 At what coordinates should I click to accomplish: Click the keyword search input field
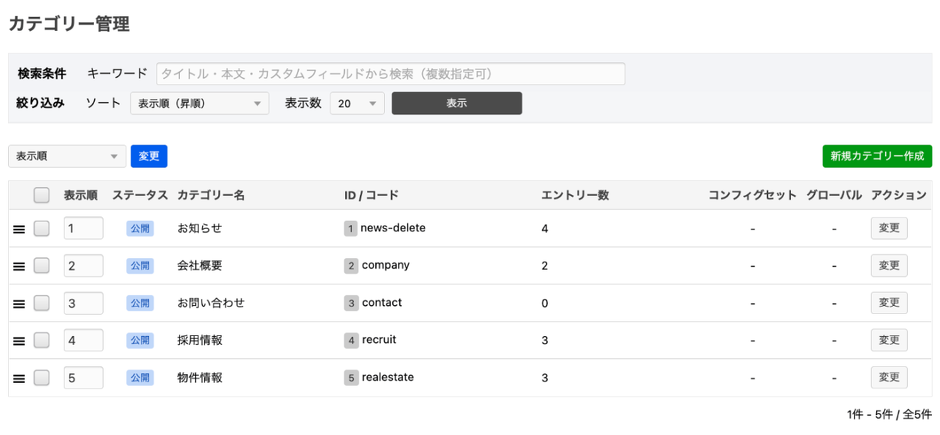[390, 74]
